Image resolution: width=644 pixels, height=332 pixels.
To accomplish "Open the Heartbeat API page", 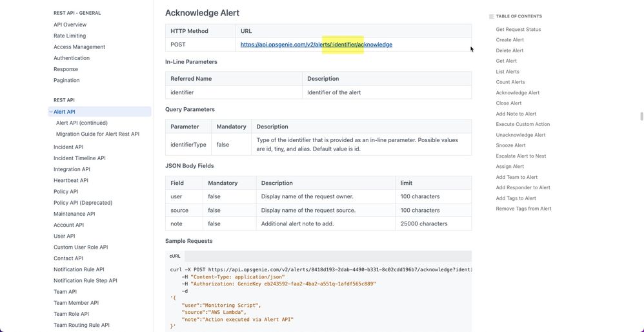I will pyautogui.click(x=70, y=180).
